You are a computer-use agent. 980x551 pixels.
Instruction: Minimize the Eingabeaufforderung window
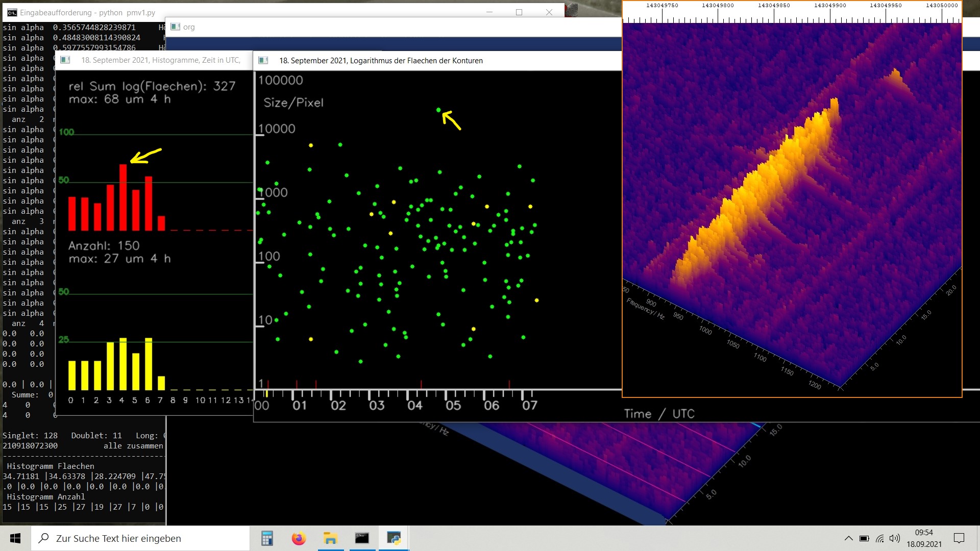click(x=489, y=12)
